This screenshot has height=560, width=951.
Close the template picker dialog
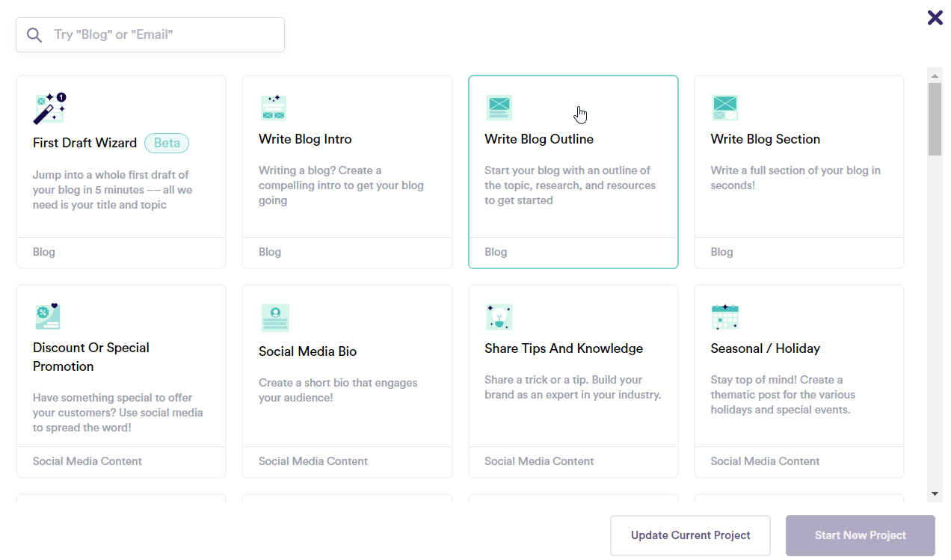coord(935,17)
